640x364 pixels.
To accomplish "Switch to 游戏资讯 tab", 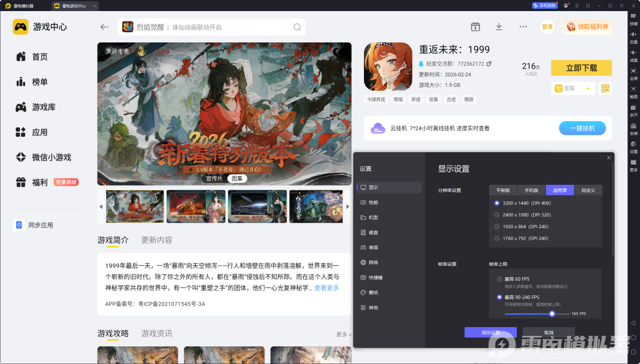I will click(x=157, y=333).
